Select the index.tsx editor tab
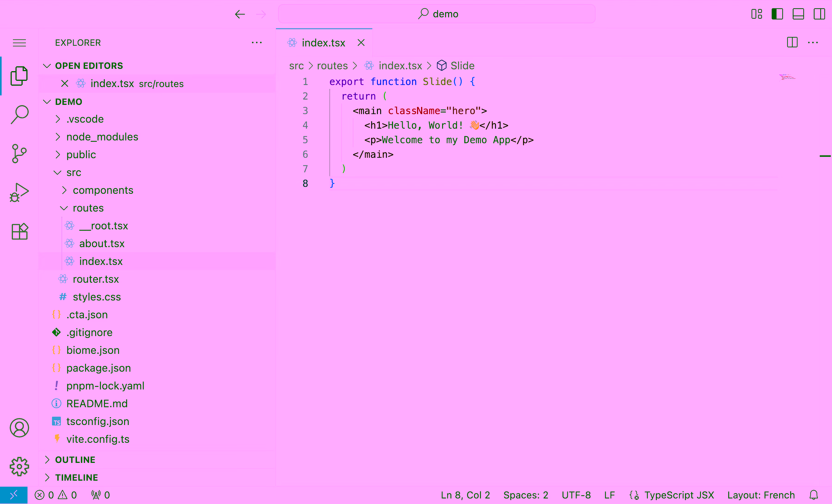 tap(323, 43)
